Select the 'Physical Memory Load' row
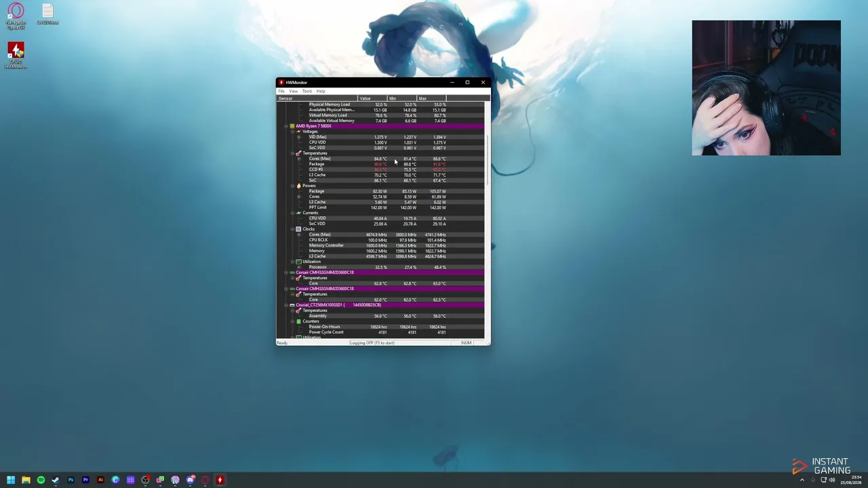 (380, 104)
